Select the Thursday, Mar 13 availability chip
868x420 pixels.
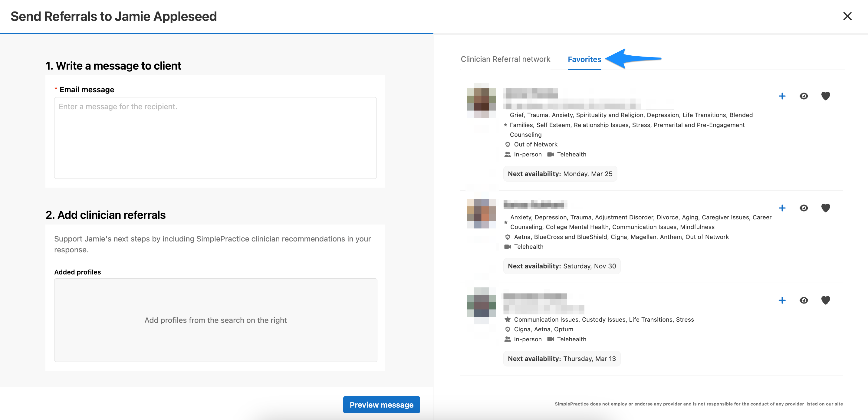(561, 358)
